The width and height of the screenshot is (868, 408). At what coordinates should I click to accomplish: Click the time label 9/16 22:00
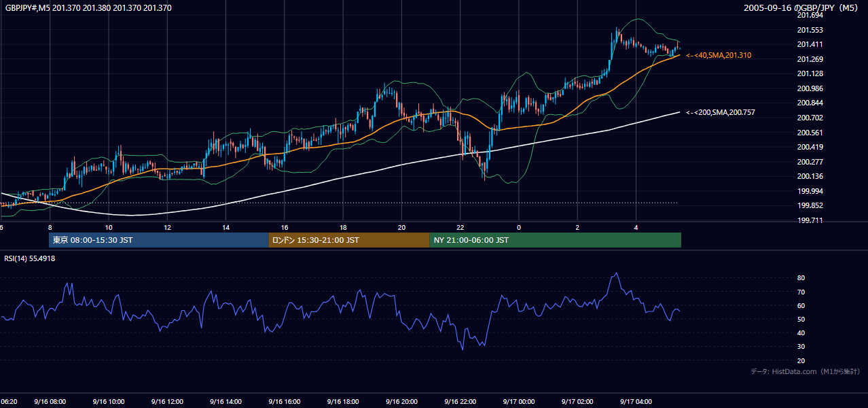tap(460, 402)
